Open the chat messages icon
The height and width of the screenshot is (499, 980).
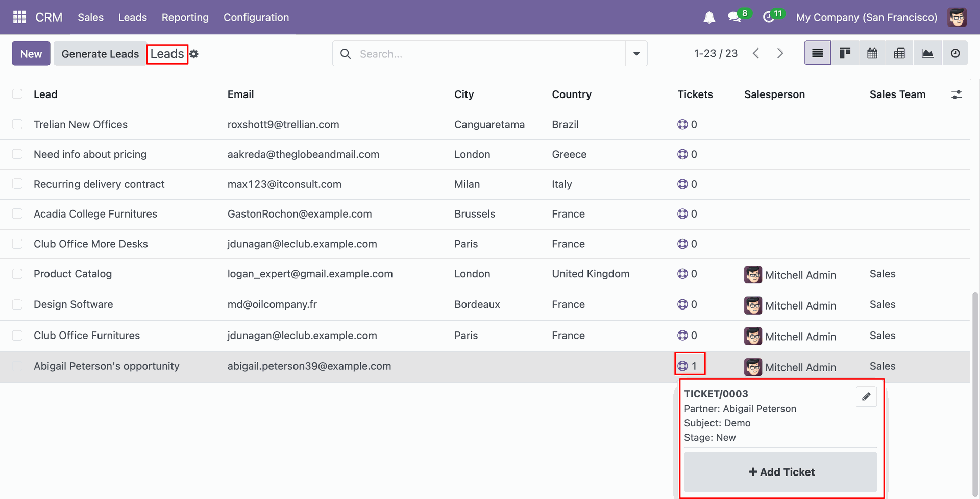coord(734,17)
